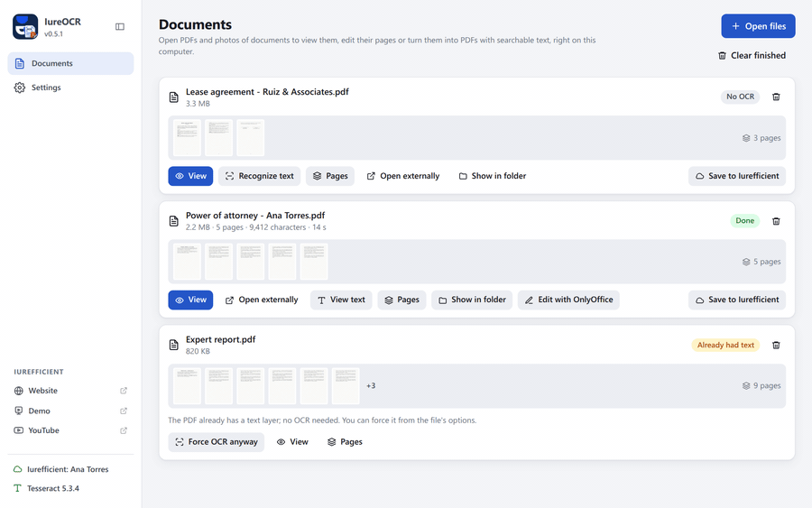The image size is (812, 508).
Task: Click the file icon beside Expert report.pdf
Action: [174, 345]
